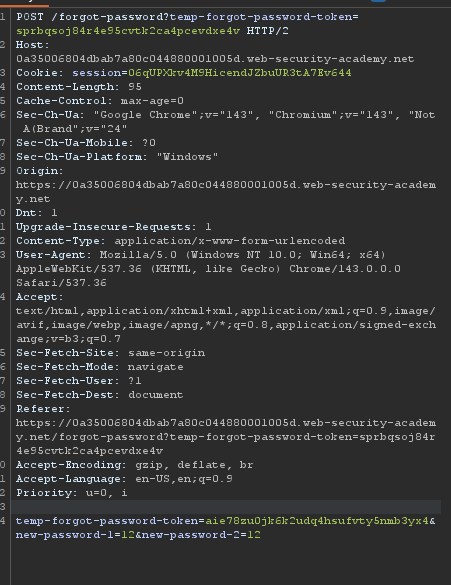
Task: Click the session cookie value
Action: [239, 72]
